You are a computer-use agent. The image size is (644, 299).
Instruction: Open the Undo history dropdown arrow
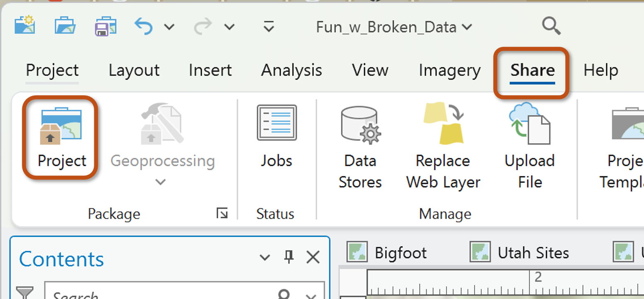(x=169, y=27)
